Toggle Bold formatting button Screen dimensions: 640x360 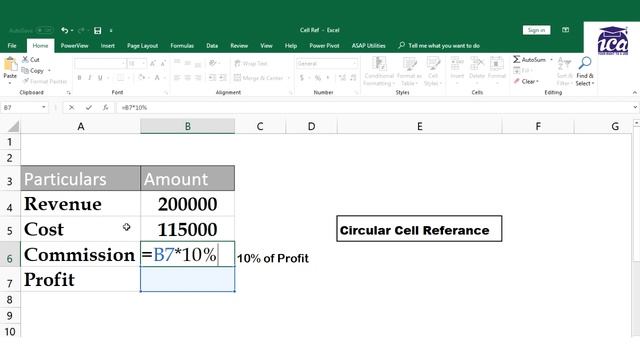click(x=79, y=78)
